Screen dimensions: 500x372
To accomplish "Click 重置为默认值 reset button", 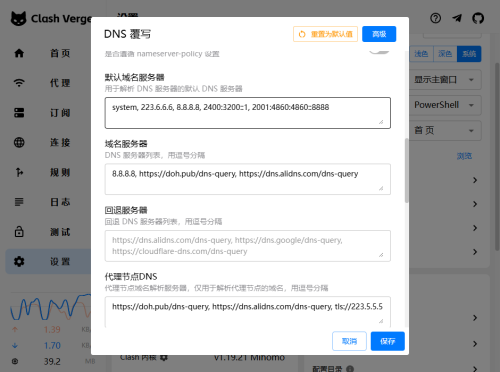I will (x=325, y=34).
